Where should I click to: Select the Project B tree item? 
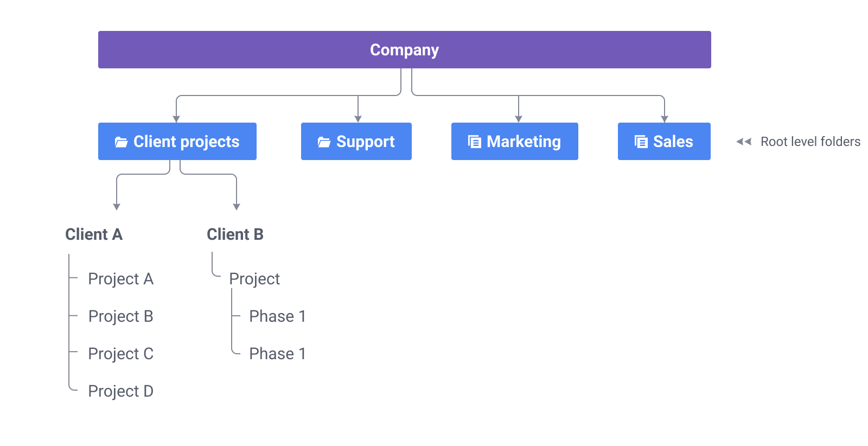(x=120, y=316)
